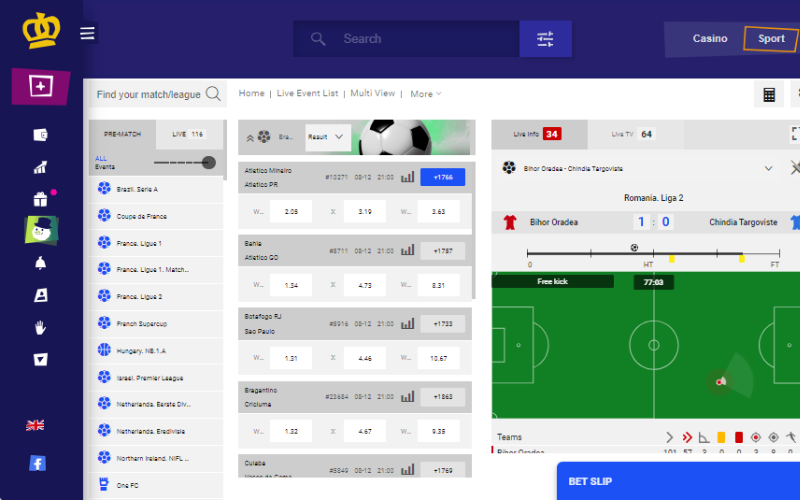Select the corner kicks stat icon

704,437
